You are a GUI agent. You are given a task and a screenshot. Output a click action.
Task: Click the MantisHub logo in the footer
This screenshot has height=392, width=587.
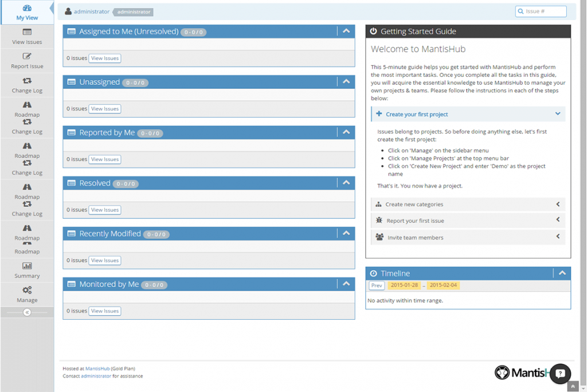tap(522, 373)
